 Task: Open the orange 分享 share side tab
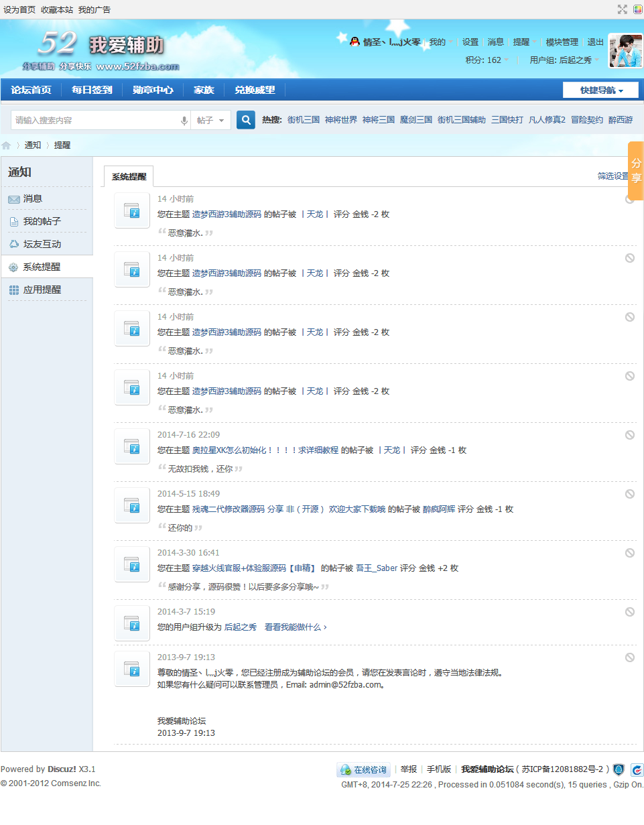coord(636,170)
